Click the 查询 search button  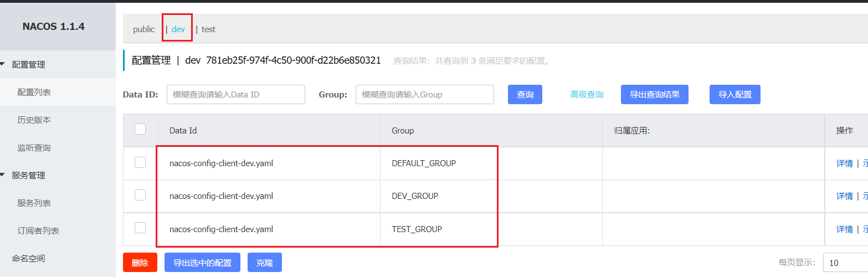coord(525,95)
